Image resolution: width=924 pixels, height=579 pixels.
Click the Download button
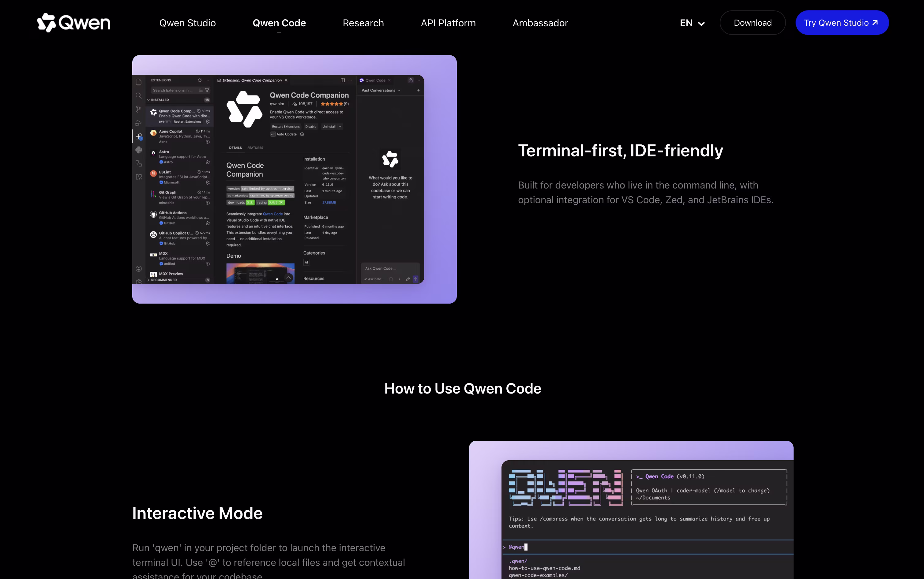(753, 23)
